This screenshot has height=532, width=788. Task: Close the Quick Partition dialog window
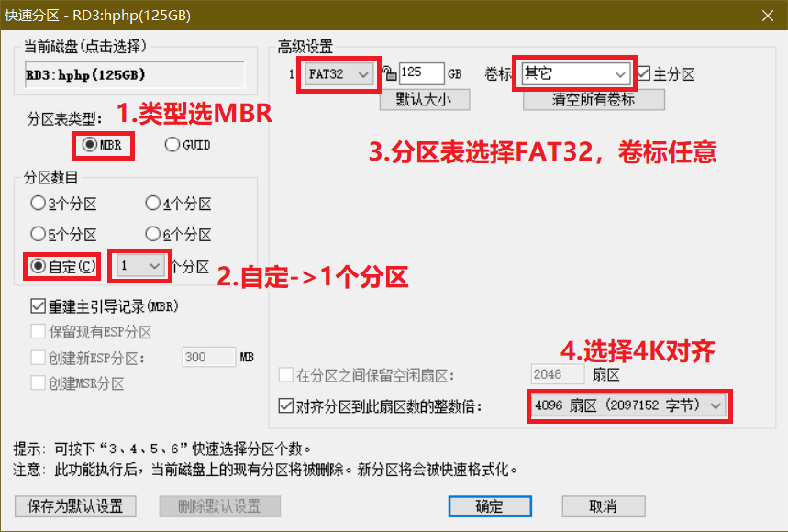pos(766,15)
